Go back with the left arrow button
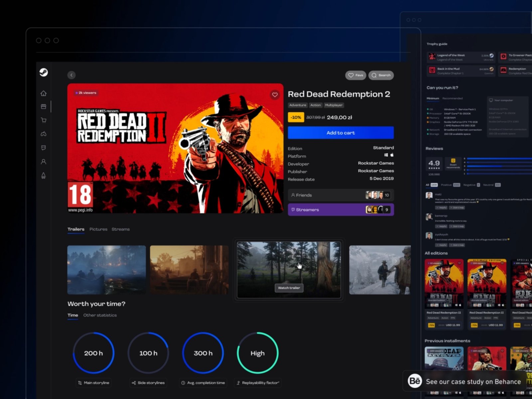This screenshot has width=532, height=399. (71, 75)
